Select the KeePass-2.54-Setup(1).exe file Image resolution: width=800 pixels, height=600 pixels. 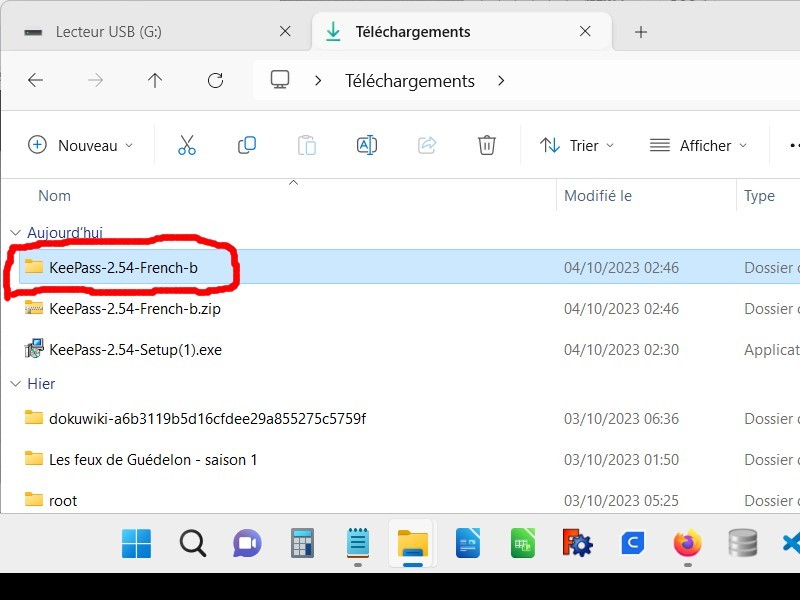click(135, 350)
